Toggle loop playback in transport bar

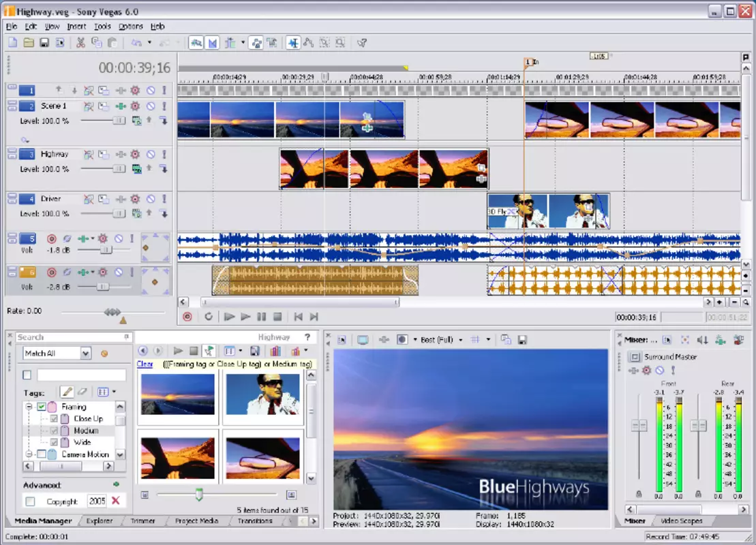coord(209,317)
